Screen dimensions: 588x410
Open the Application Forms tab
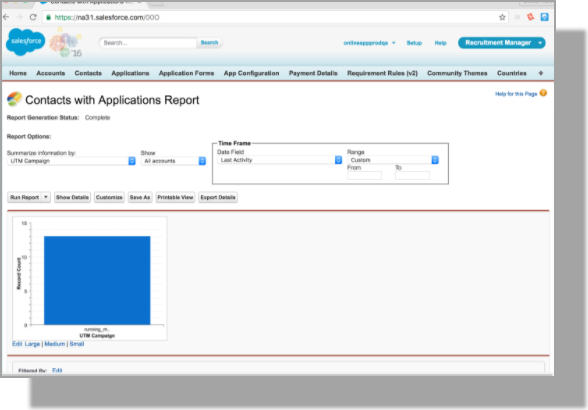pos(186,73)
